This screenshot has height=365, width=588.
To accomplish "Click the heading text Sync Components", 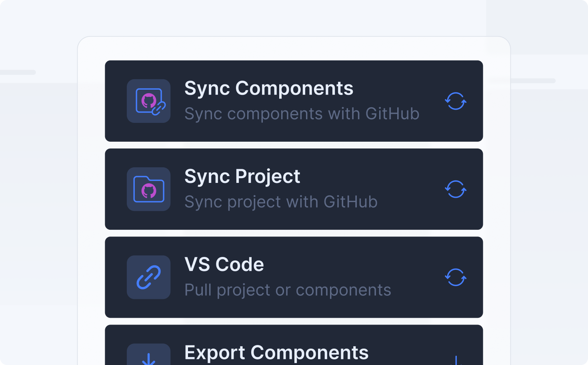I will [269, 88].
